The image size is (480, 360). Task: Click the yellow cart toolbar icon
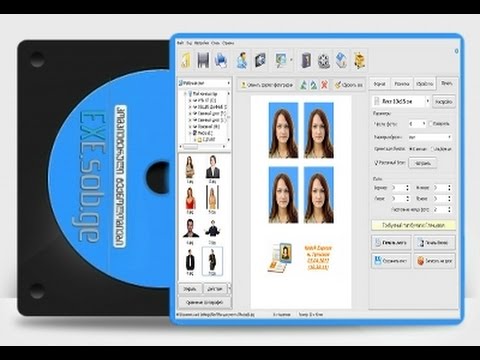click(359, 60)
